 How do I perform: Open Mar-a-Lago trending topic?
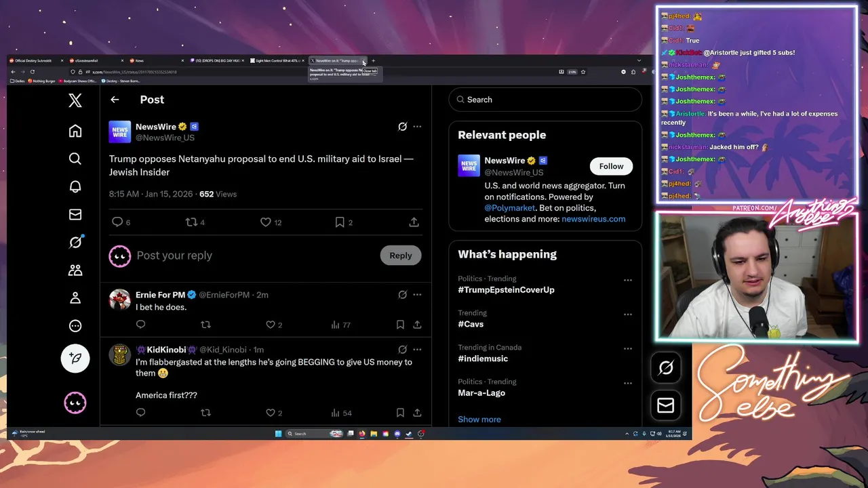(x=481, y=392)
